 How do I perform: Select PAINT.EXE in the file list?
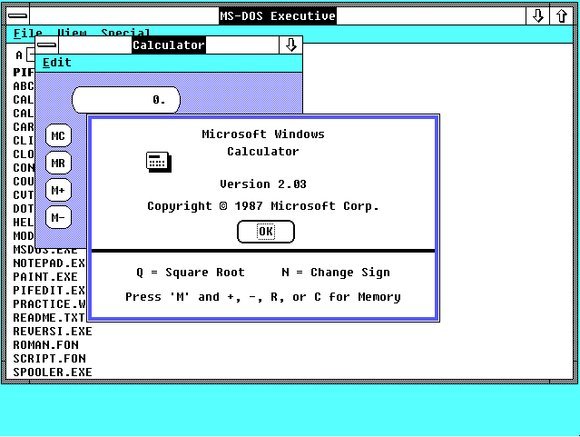click(x=45, y=277)
